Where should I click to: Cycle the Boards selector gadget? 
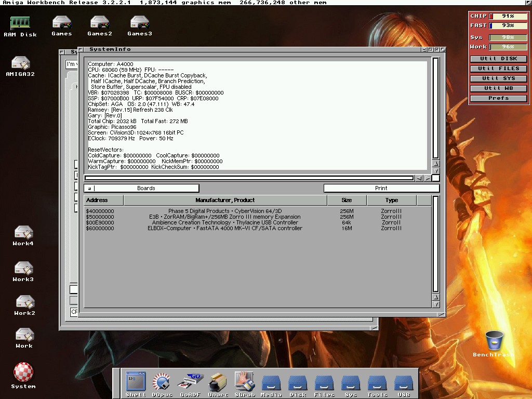coord(141,188)
